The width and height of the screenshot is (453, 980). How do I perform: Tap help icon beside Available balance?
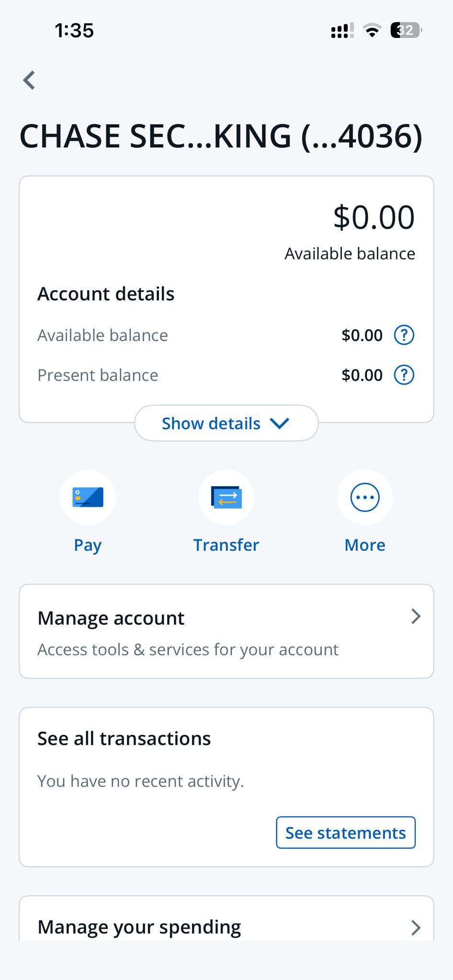pos(404,335)
